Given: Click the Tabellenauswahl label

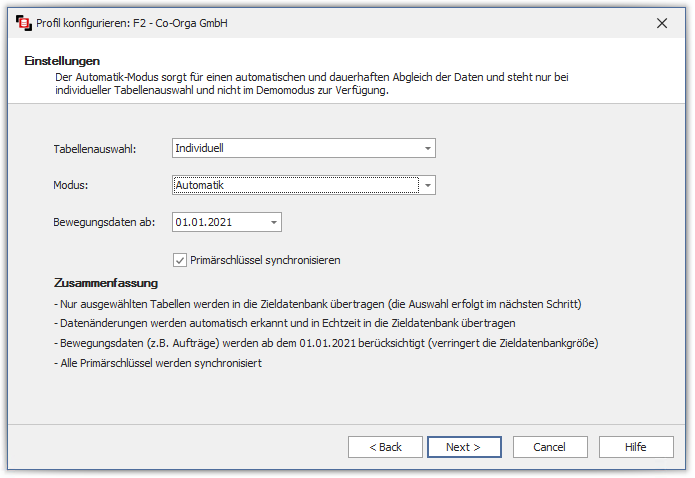Looking at the screenshot, I should coord(94,149).
